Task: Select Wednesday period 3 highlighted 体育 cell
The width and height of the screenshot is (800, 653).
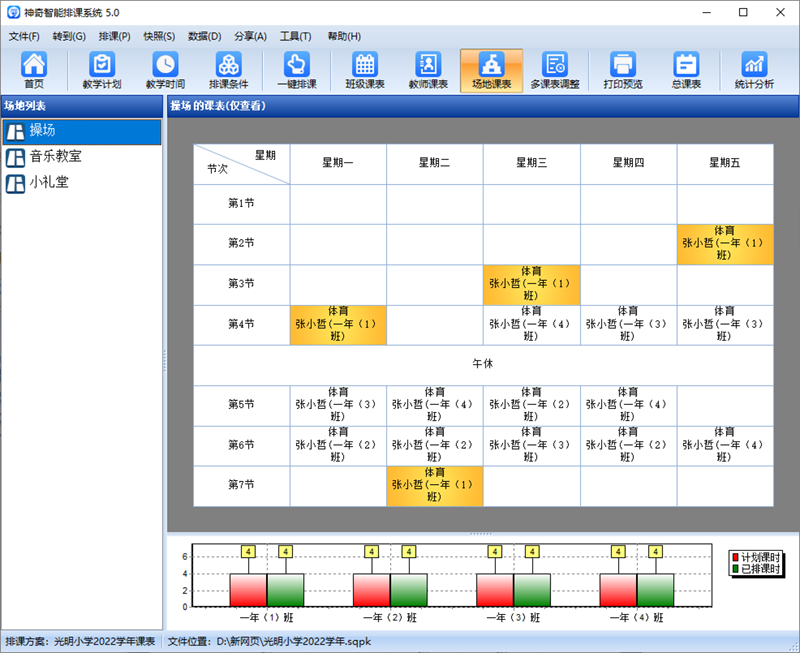Action: pyautogui.click(x=532, y=284)
